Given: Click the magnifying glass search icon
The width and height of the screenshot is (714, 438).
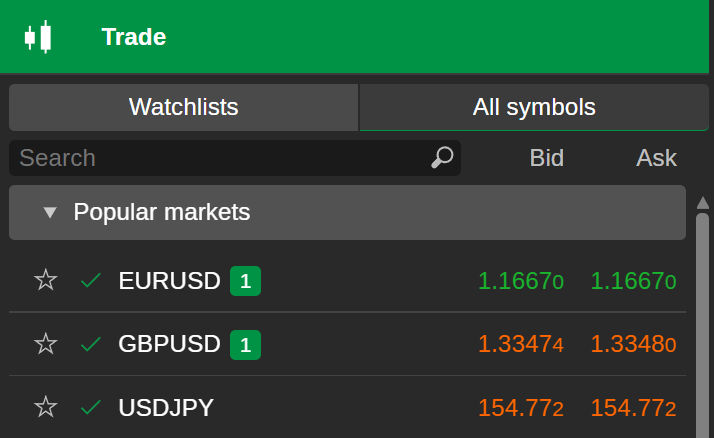Looking at the screenshot, I should point(442,157).
